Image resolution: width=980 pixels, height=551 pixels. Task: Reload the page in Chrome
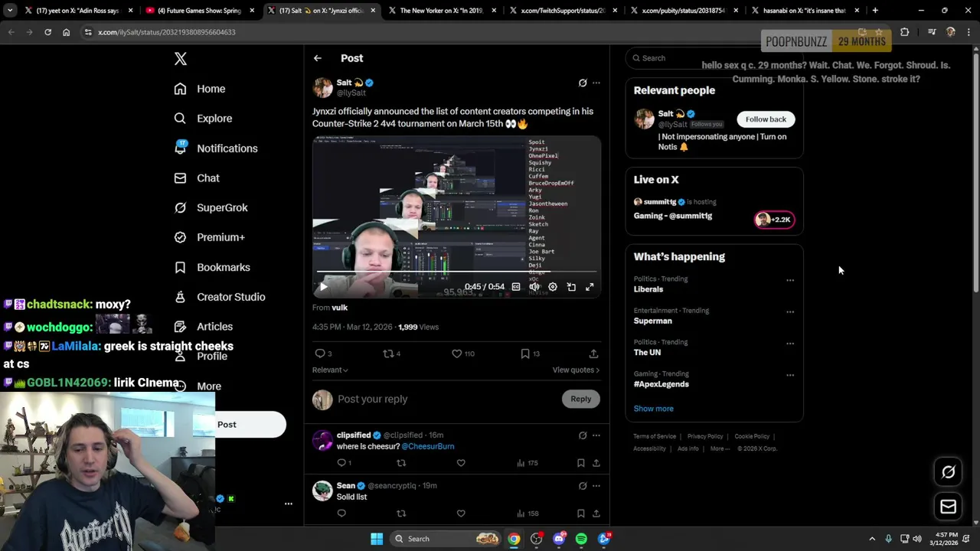(47, 32)
